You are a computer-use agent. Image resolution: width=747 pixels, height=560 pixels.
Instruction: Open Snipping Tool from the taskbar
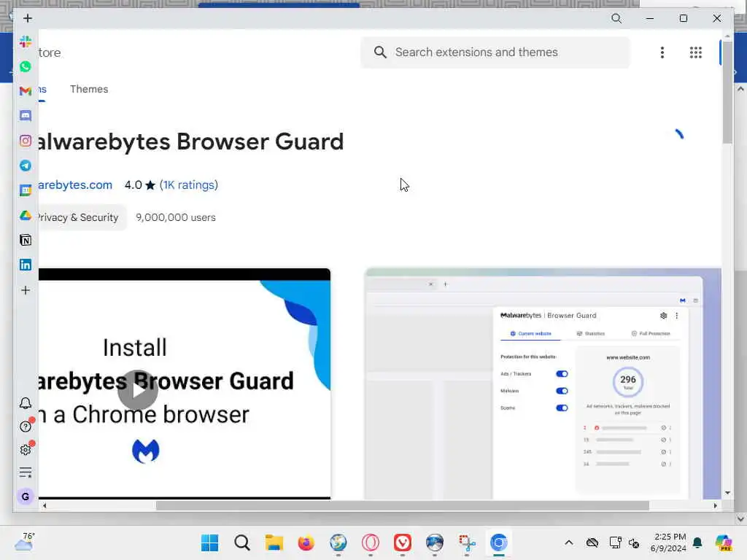pos(467,542)
